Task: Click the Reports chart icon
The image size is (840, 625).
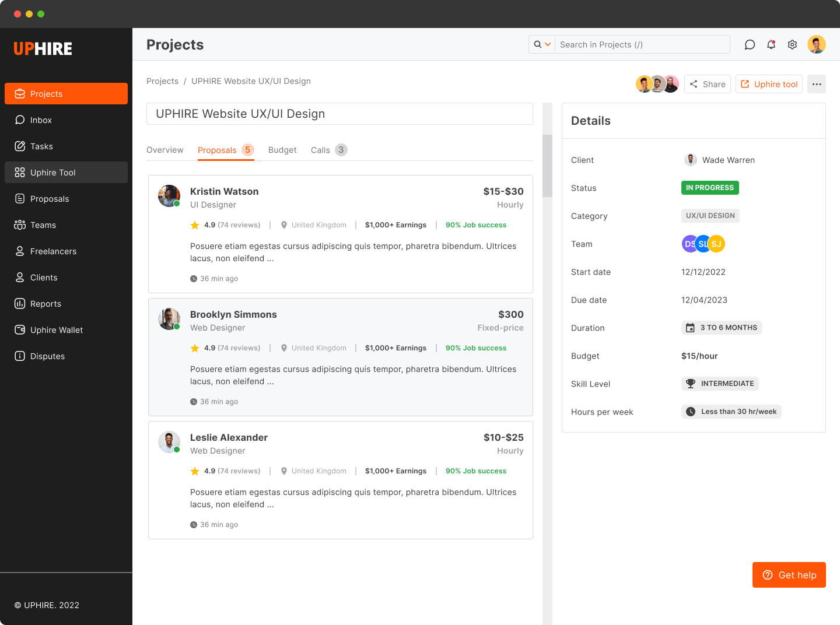Action: tap(20, 304)
